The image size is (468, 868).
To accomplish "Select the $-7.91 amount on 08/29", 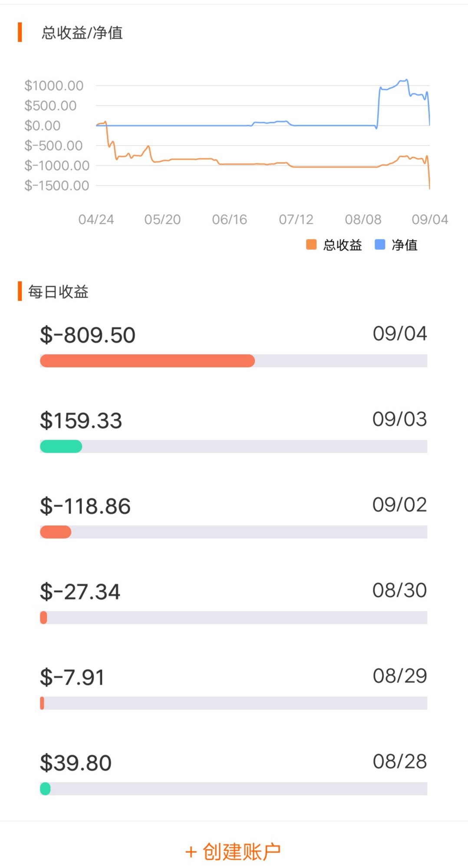I will click(72, 677).
